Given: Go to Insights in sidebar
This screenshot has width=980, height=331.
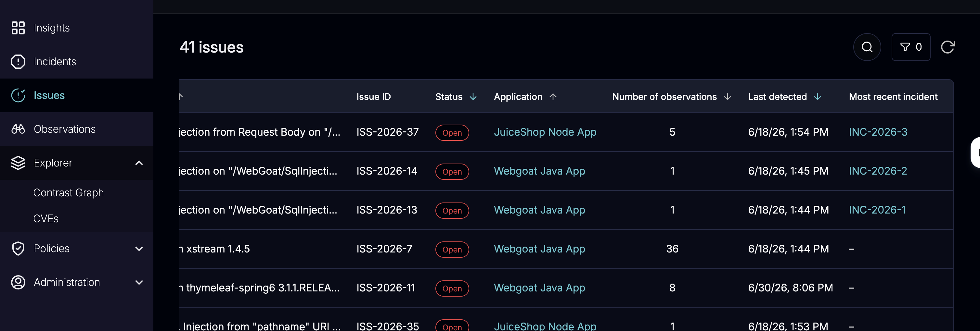Looking at the screenshot, I should (x=52, y=28).
